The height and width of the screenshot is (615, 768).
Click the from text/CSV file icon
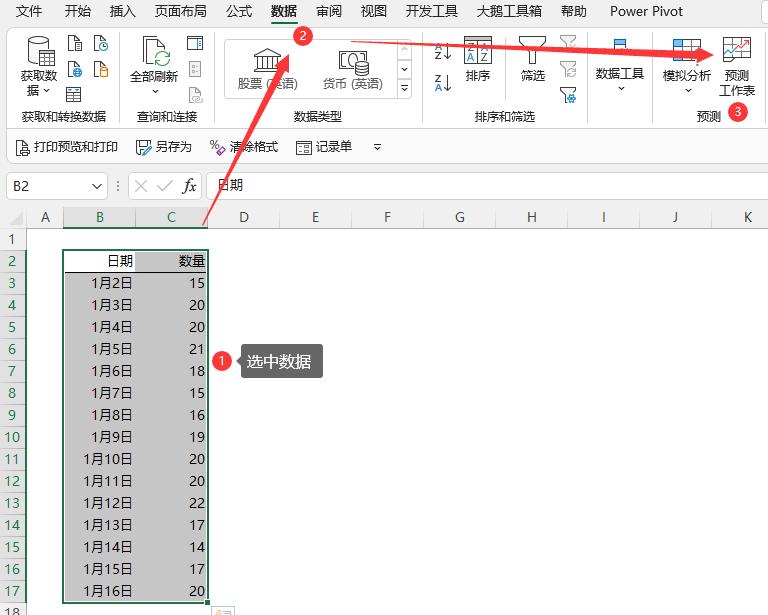74,43
